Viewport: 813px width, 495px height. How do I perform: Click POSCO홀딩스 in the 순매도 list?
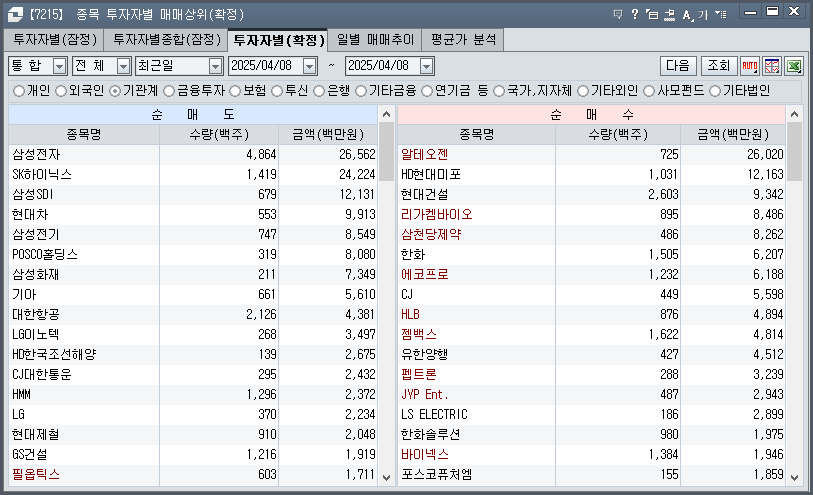click(45, 254)
